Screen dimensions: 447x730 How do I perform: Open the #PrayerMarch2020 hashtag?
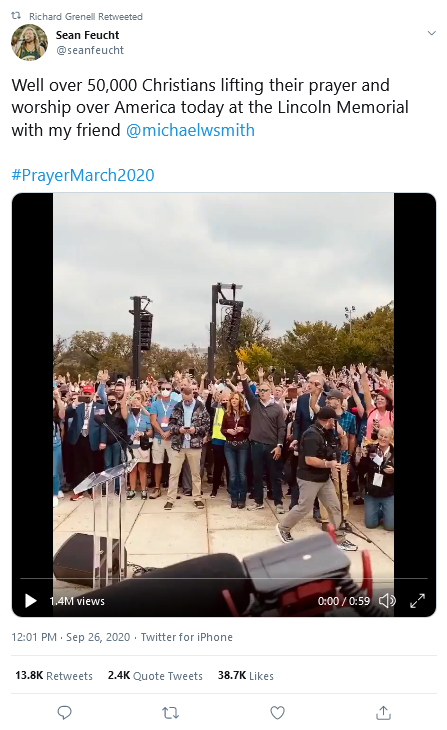83,175
